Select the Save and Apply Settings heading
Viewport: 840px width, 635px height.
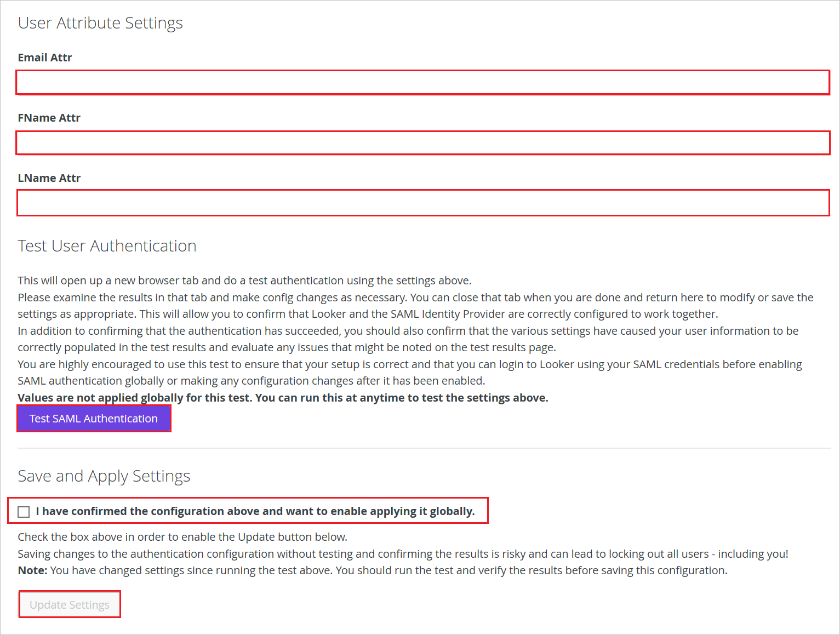point(104,476)
